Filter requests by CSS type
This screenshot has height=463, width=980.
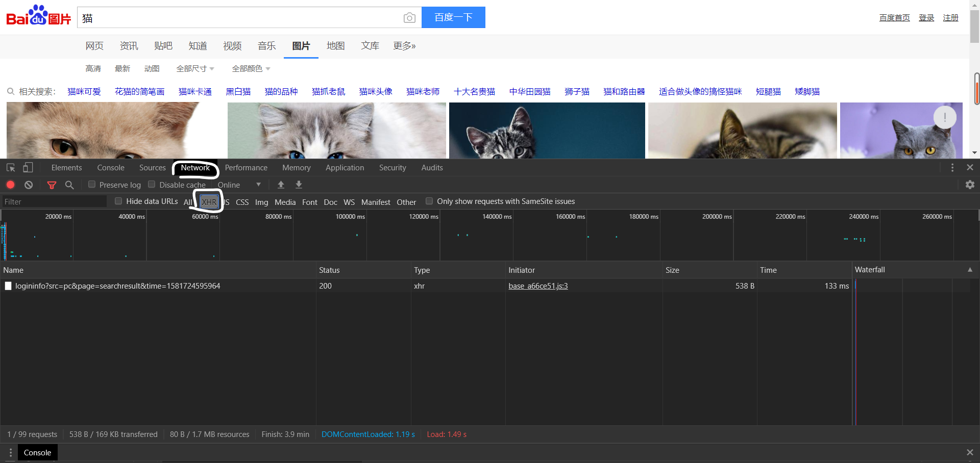[242, 202]
